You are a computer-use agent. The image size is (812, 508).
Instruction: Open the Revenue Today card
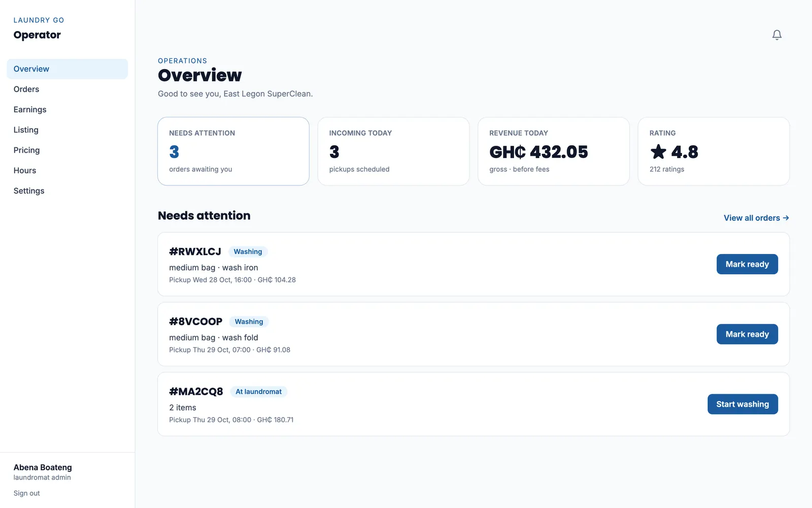554,151
